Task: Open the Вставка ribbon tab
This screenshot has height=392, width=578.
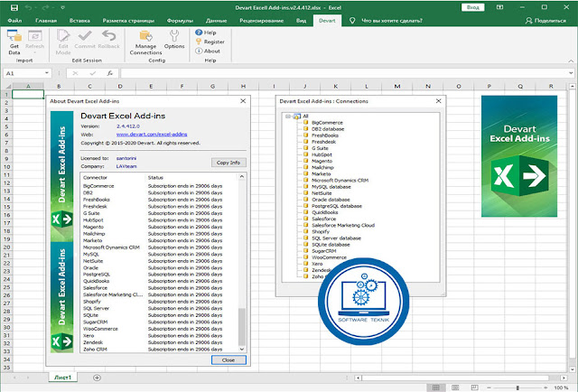Action: (79, 21)
